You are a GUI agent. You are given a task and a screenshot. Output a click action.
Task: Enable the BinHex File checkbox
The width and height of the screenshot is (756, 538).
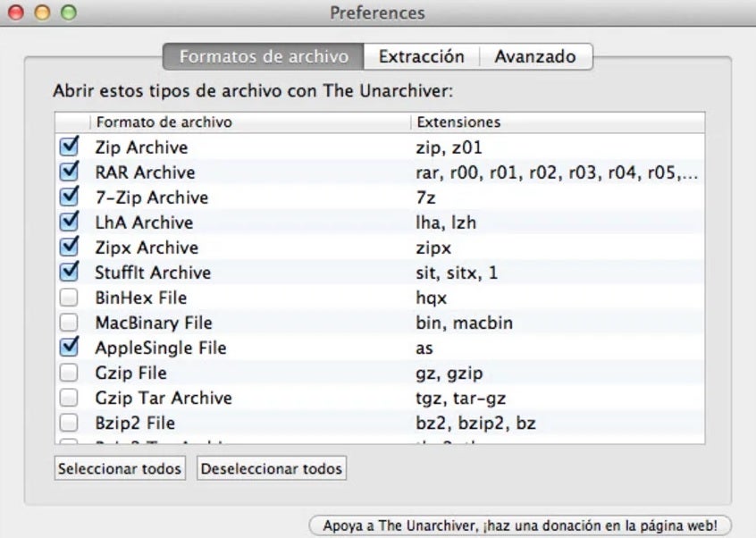point(69,298)
